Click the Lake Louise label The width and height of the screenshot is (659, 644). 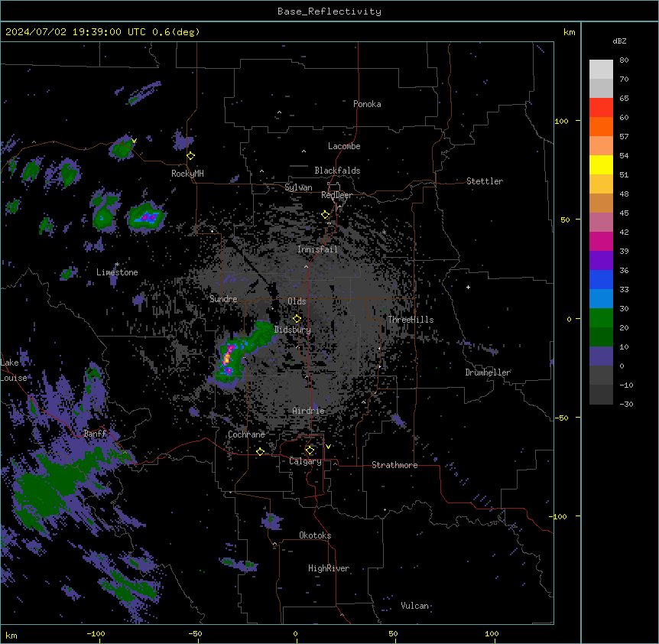click(x=12, y=370)
